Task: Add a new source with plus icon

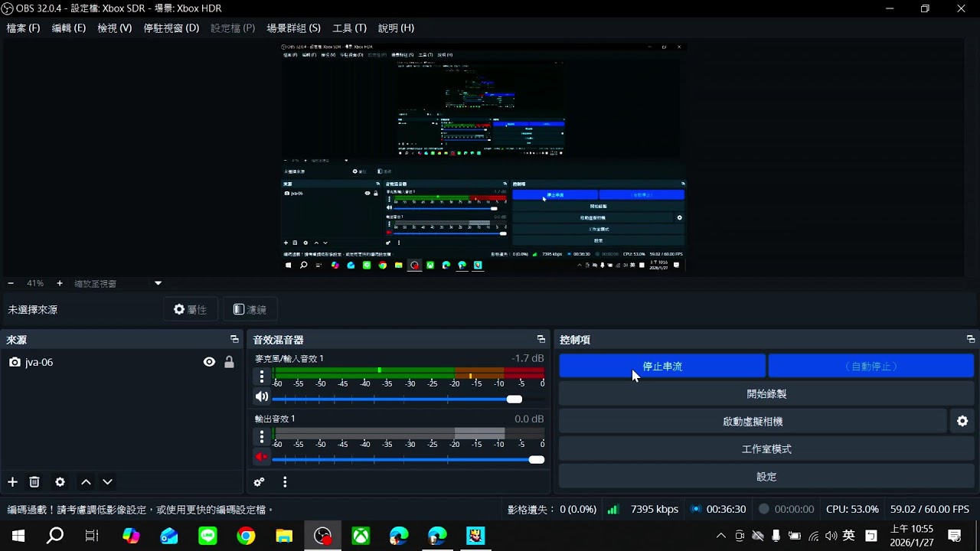Action: (x=12, y=482)
